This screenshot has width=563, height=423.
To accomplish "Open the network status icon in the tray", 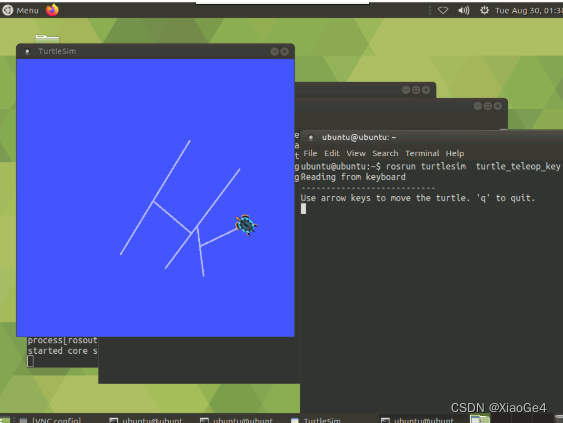I will (443, 10).
